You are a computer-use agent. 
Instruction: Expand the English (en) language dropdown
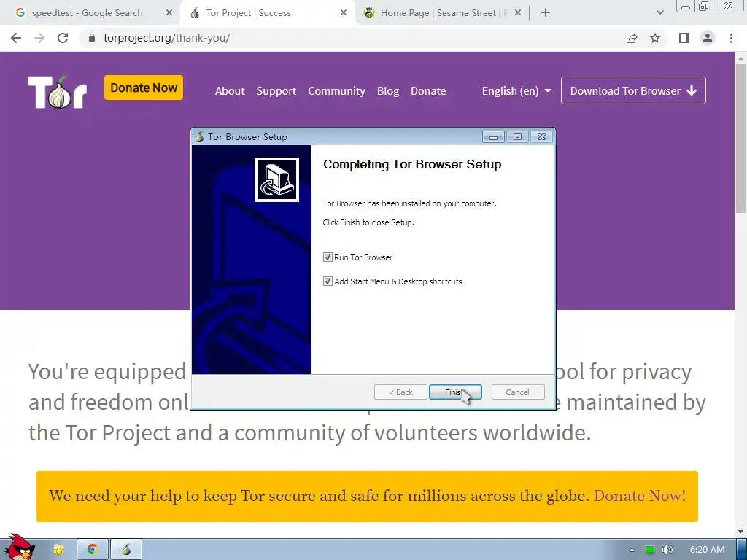516,90
